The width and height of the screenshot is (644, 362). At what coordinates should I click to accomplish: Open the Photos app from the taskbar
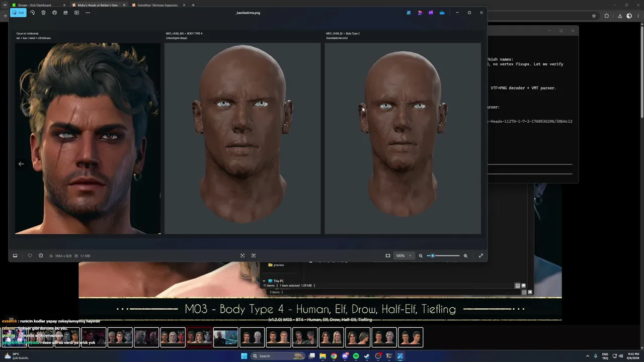[x=400, y=356]
